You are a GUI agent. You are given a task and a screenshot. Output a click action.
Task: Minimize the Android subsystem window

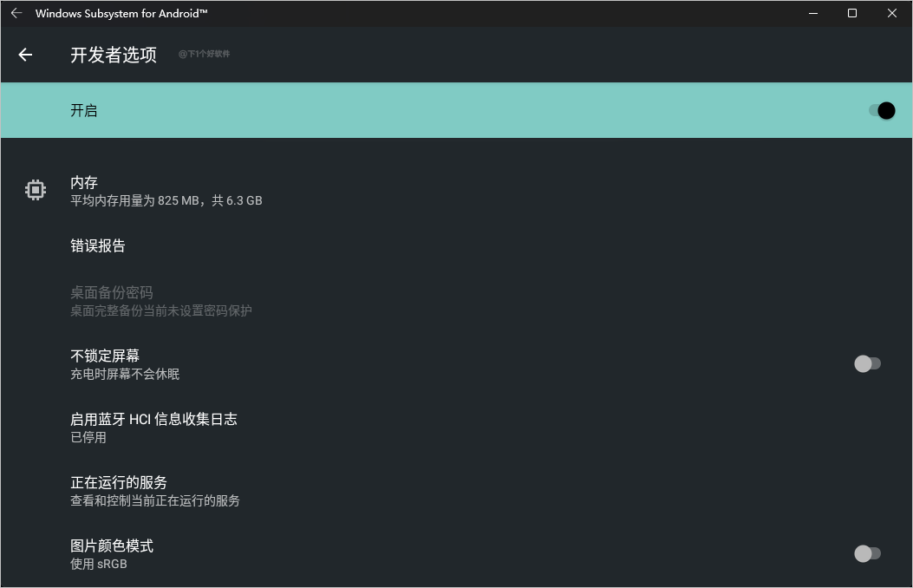(x=813, y=13)
